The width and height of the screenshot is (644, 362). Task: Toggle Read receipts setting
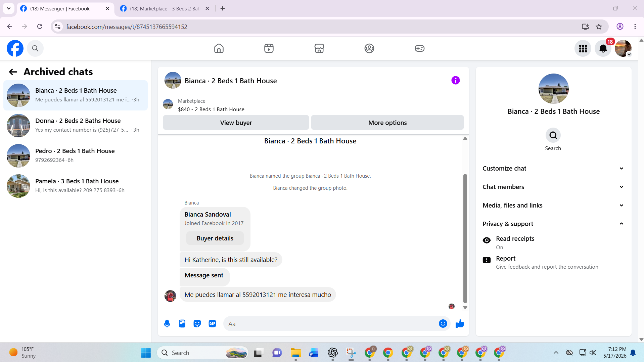pos(553,243)
